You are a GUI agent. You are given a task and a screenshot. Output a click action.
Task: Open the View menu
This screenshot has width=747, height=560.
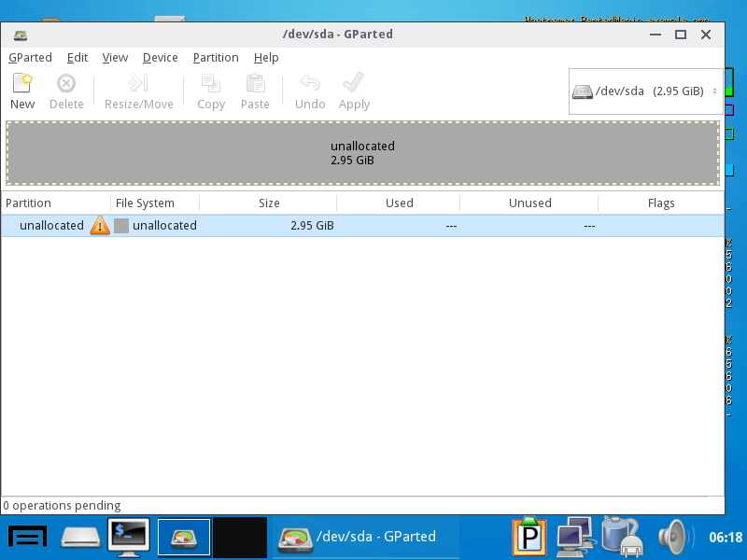115,57
